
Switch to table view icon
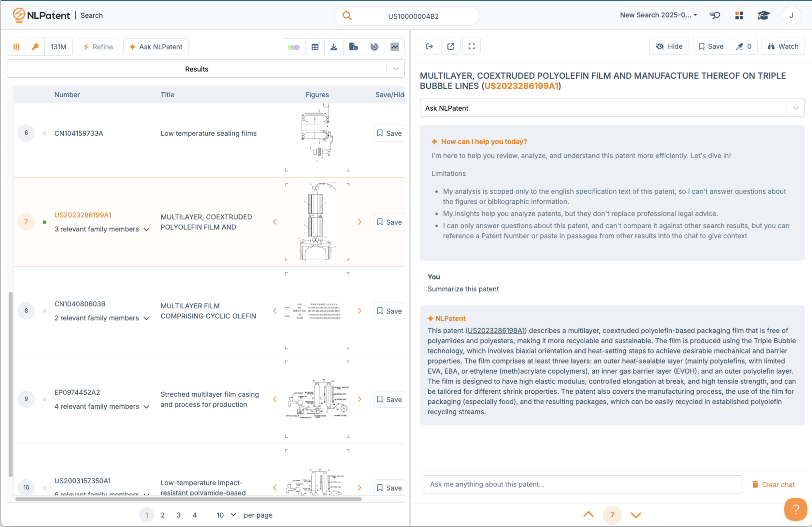coord(315,47)
